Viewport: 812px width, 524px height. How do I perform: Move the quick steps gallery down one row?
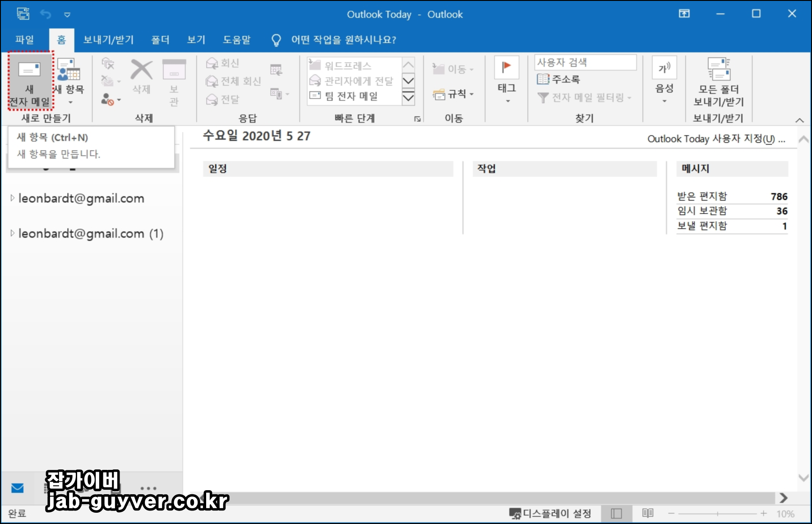(408, 81)
